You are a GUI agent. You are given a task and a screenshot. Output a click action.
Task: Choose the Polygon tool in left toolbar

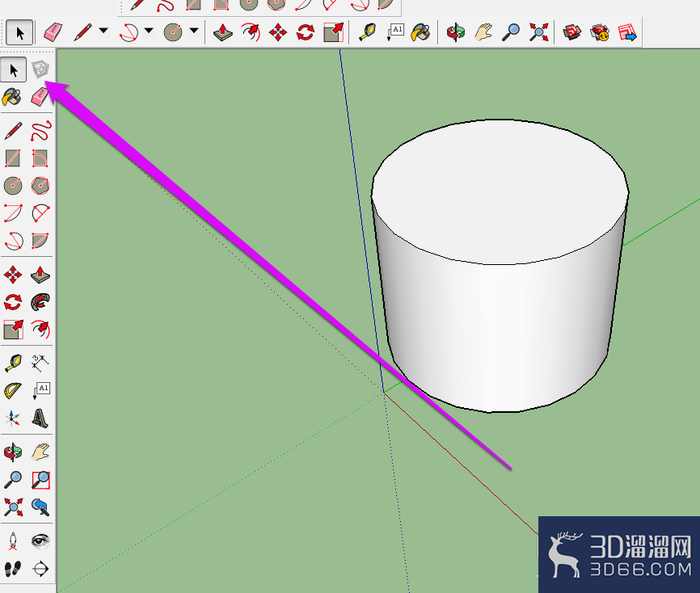40,186
